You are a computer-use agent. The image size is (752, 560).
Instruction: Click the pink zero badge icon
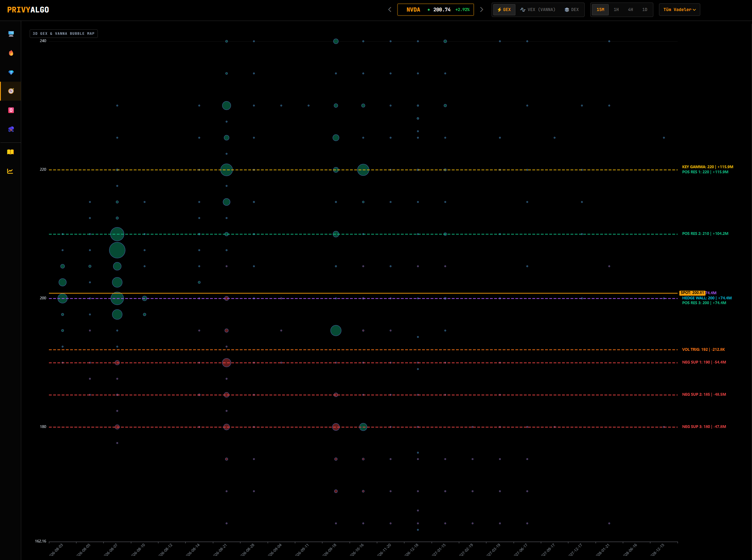(x=11, y=110)
